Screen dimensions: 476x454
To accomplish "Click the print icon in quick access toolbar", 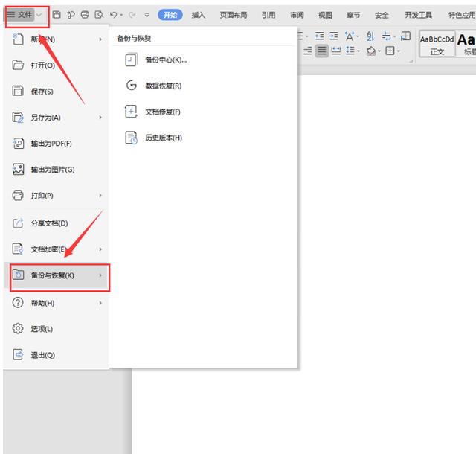I will pyautogui.click(x=85, y=15).
